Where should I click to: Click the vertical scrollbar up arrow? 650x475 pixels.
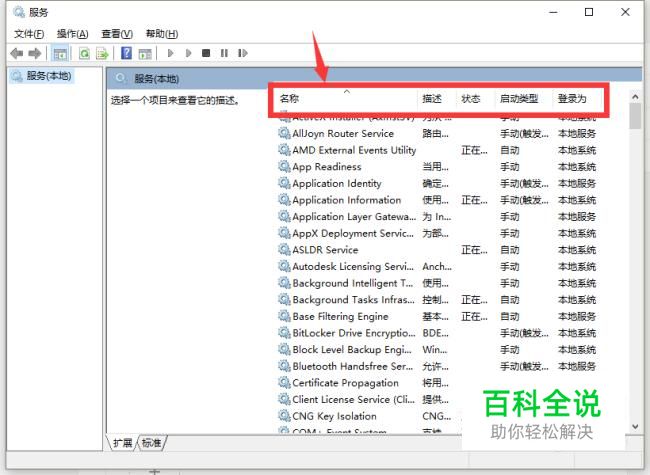pos(635,97)
